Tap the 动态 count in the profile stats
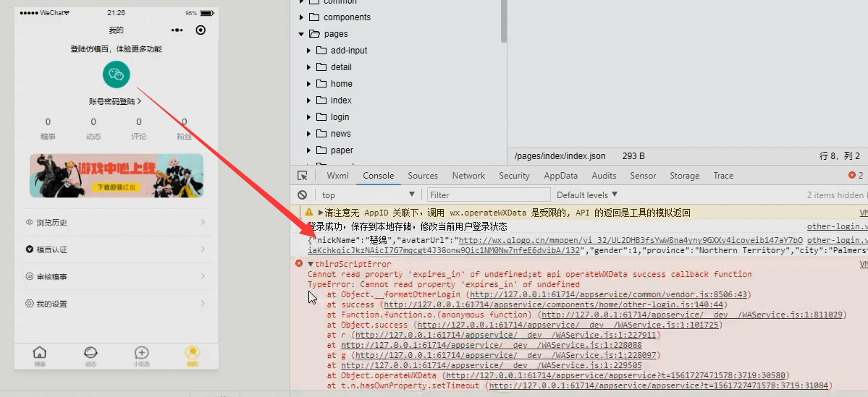This screenshot has height=397, width=868. click(x=93, y=129)
